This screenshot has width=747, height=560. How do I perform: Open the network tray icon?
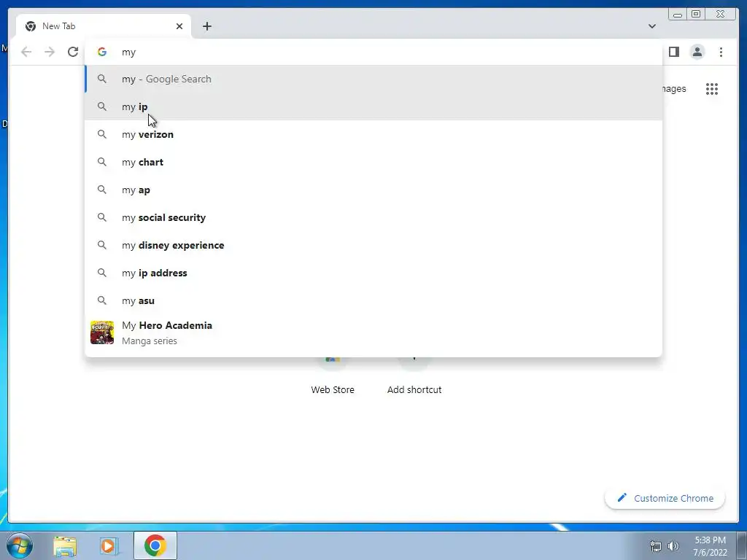point(656,546)
